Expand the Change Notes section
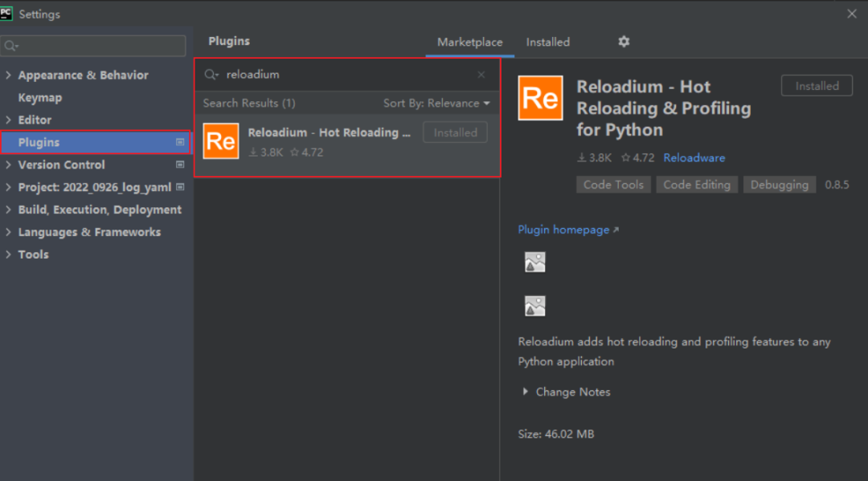 click(x=526, y=391)
